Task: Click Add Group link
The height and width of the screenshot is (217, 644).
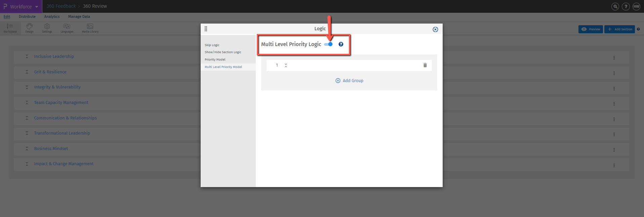Action: pyautogui.click(x=349, y=80)
